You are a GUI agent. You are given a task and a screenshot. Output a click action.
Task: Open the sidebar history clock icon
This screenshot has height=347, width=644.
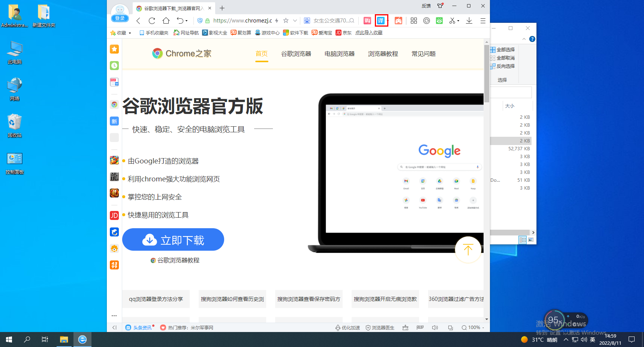point(114,66)
